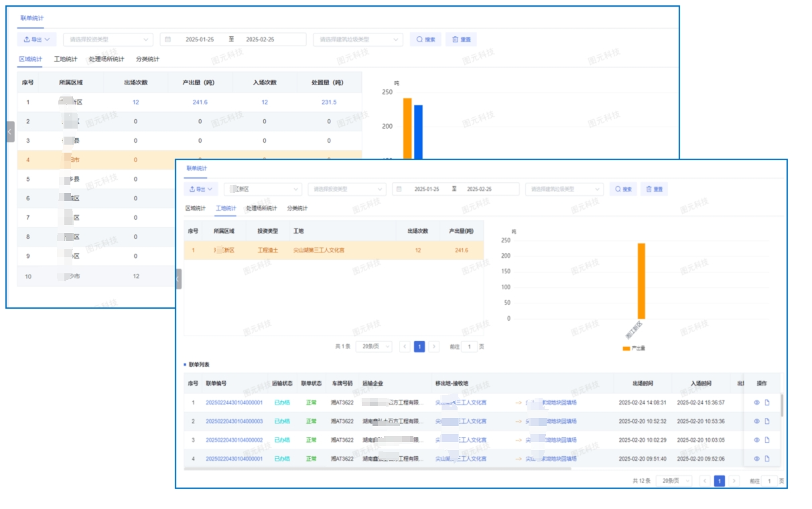This screenshot has height=509, width=812.
Task: Expand 请选择投资类型 dropdown in back window
Action: pyautogui.click(x=109, y=40)
